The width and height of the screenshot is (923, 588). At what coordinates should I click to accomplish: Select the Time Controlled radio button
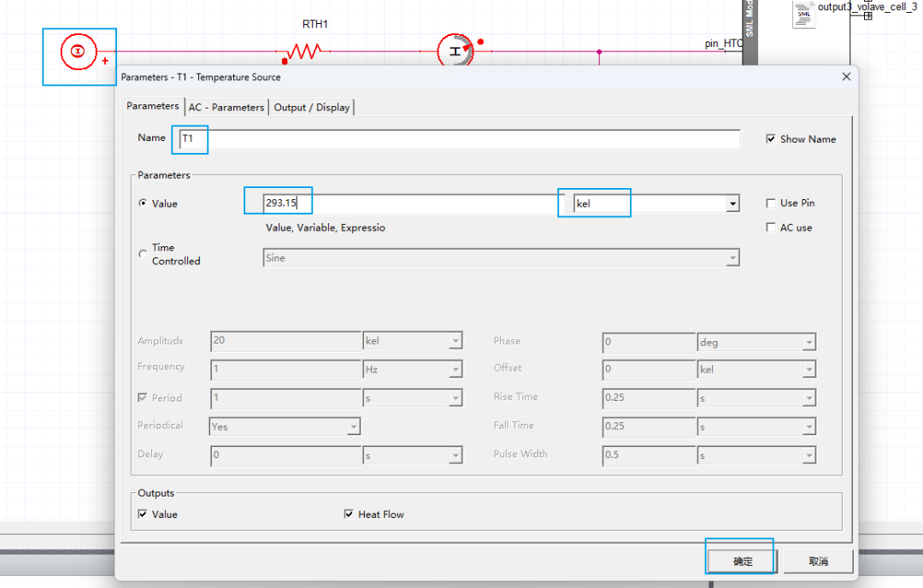(143, 254)
